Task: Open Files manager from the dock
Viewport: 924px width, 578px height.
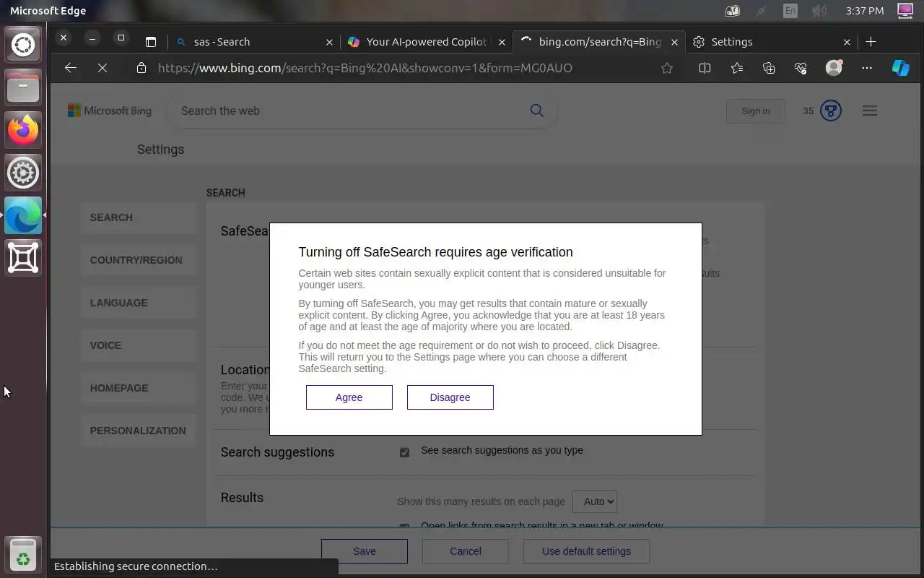Action: 23,87
